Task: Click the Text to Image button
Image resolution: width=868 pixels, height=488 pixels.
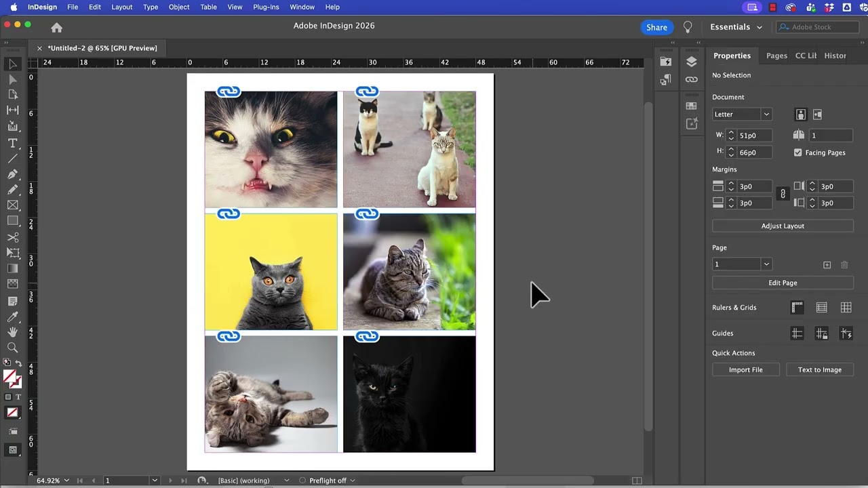Action: click(819, 370)
